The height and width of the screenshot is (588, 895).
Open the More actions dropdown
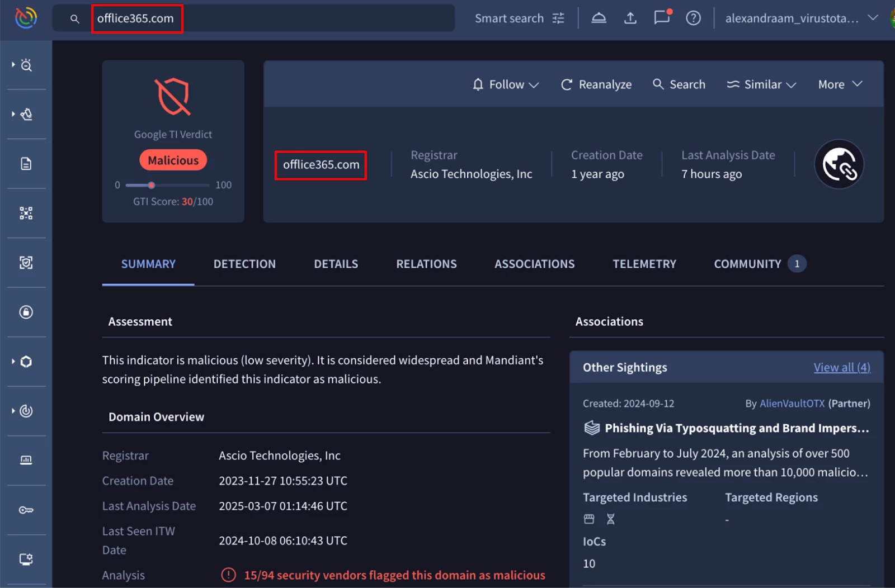click(840, 84)
